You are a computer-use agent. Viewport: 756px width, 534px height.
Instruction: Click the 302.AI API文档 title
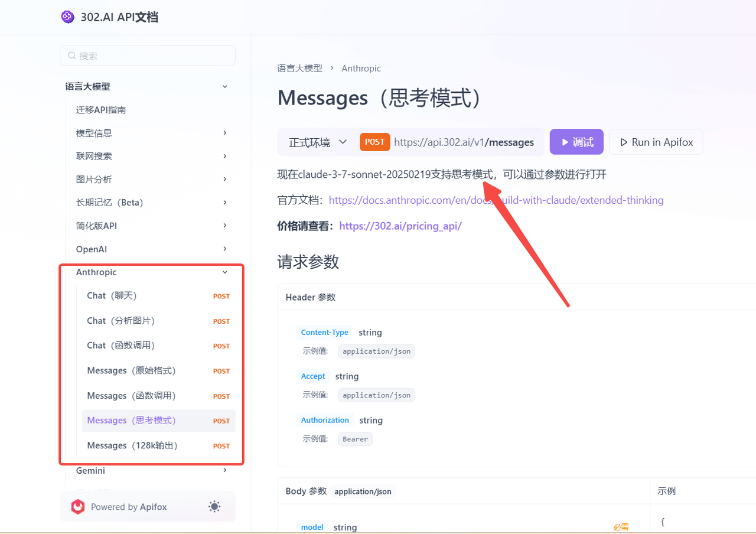(x=119, y=17)
